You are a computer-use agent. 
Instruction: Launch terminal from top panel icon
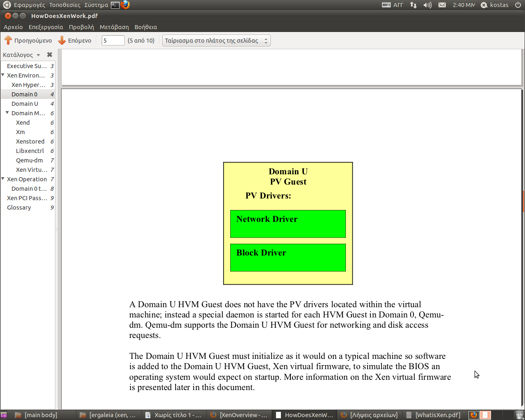115,5
